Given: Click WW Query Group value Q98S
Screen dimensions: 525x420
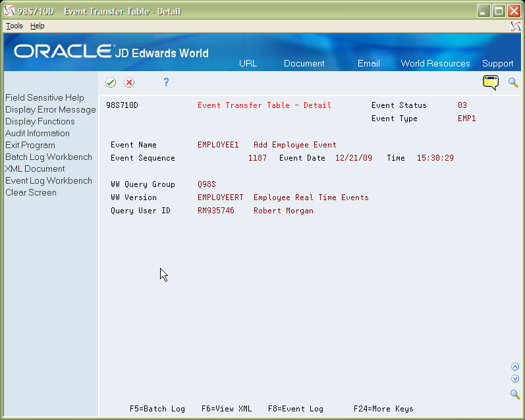Looking at the screenshot, I should point(207,184).
